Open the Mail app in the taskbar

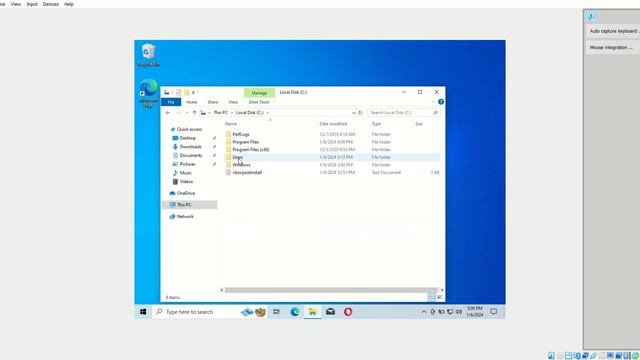330,312
